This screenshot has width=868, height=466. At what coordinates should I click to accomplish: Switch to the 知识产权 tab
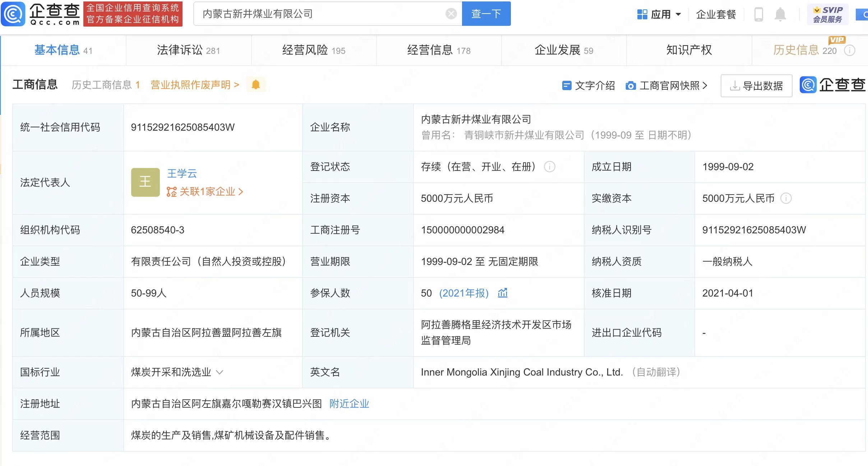(689, 50)
